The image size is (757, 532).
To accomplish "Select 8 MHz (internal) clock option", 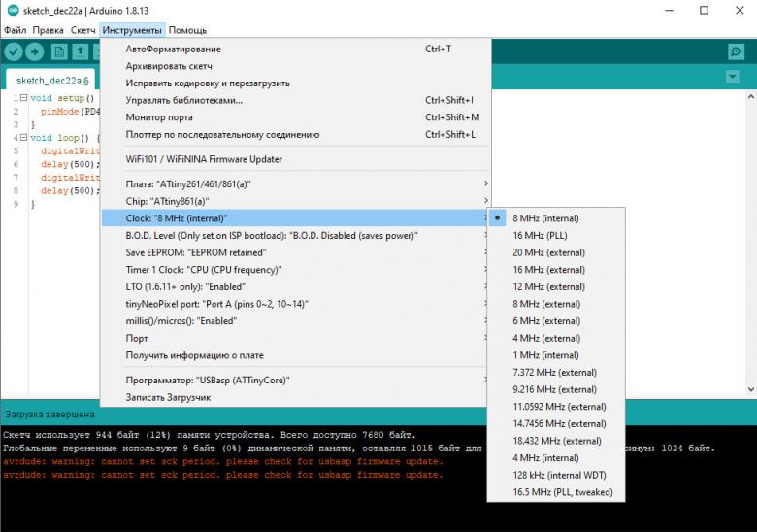I will click(556, 218).
